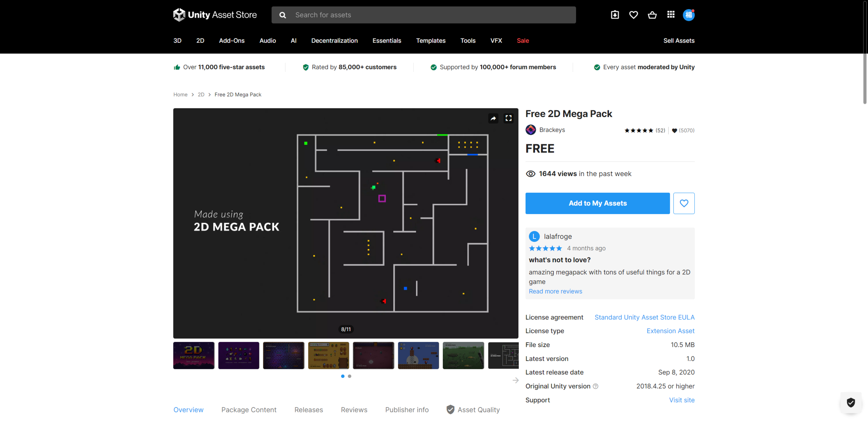868x421 pixels.
Task: Open the Templates category menu
Action: [x=431, y=41]
